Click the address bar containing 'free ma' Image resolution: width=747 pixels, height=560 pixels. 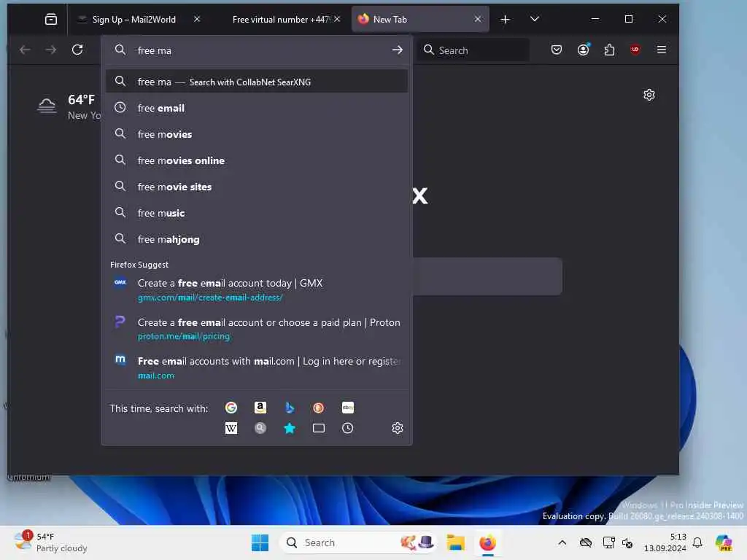pyautogui.click(x=258, y=50)
